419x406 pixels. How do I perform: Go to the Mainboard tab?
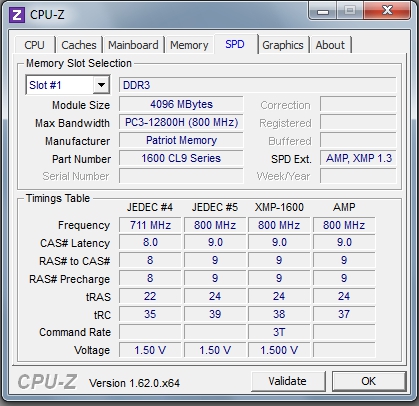pos(133,45)
